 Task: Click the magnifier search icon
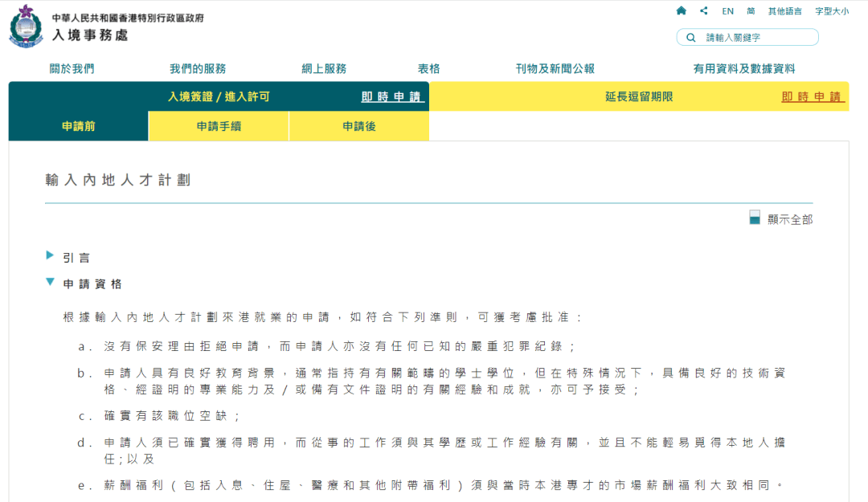click(x=691, y=38)
